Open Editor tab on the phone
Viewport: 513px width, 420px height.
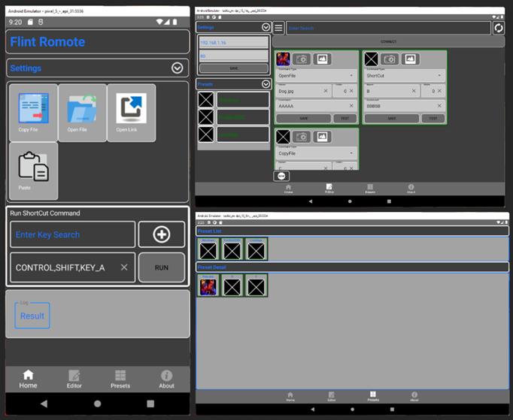(74, 379)
